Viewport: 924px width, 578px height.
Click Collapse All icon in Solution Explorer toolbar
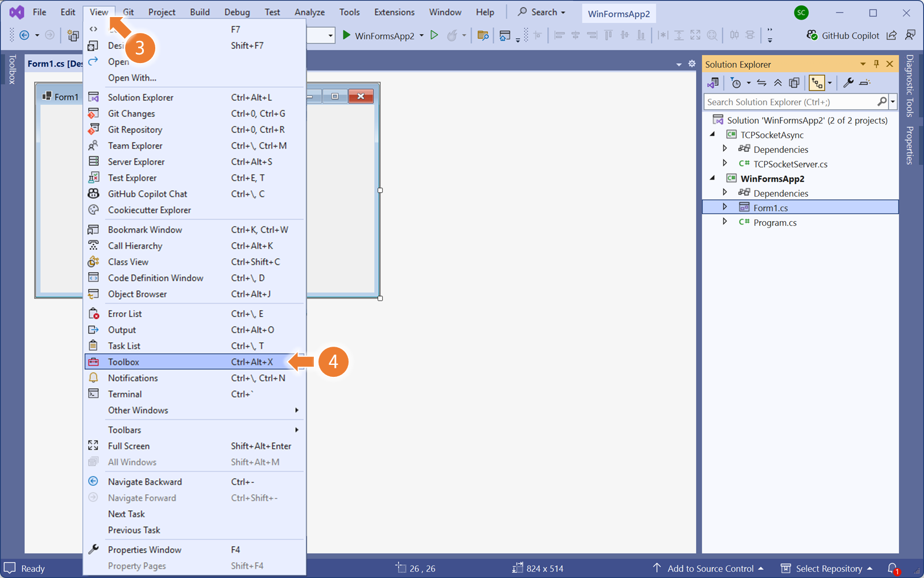(778, 83)
